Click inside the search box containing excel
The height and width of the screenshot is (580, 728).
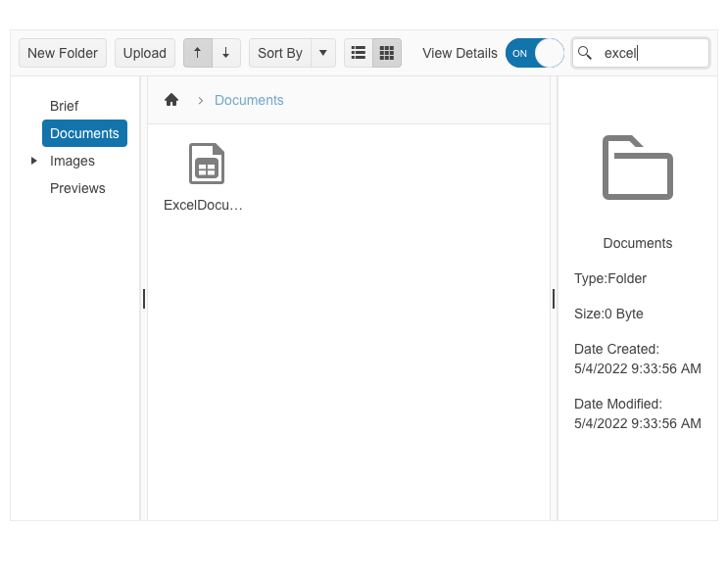pyautogui.click(x=652, y=53)
